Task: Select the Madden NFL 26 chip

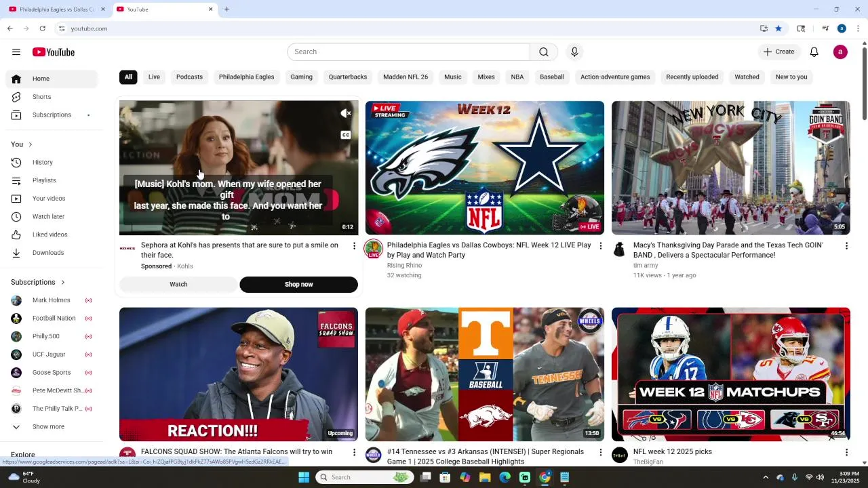Action: tap(406, 77)
